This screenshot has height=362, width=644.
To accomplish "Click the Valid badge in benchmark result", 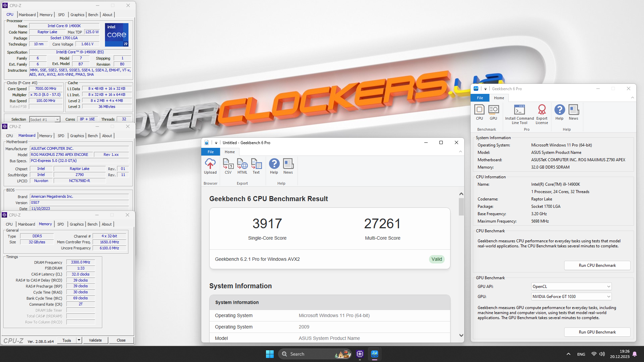I will point(437,259).
